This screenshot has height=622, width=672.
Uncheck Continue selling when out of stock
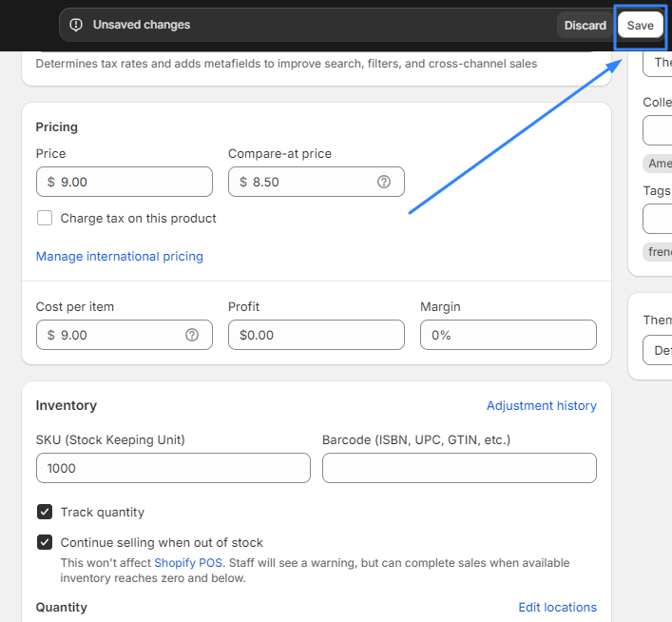click(45, 542)
